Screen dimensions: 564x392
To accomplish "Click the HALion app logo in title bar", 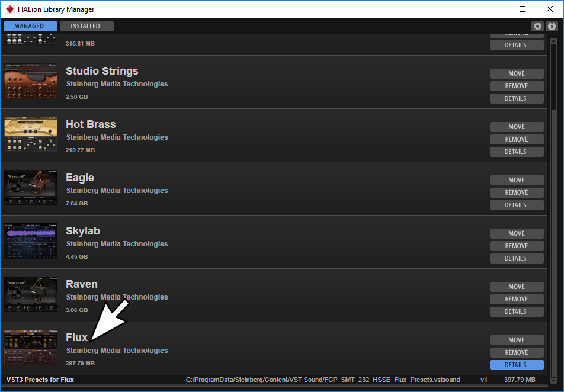I will pyautogui.click(x=10, y=9).
